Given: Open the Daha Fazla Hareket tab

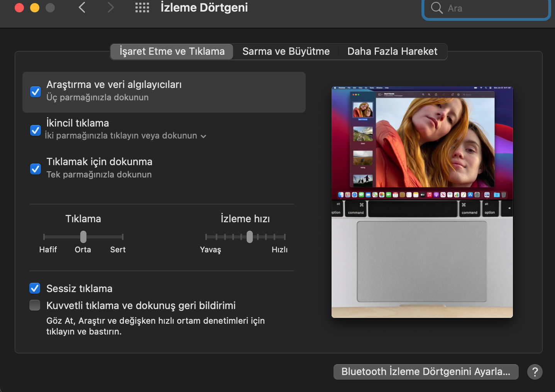Looking at the screenshot, I should pos(392,52).
